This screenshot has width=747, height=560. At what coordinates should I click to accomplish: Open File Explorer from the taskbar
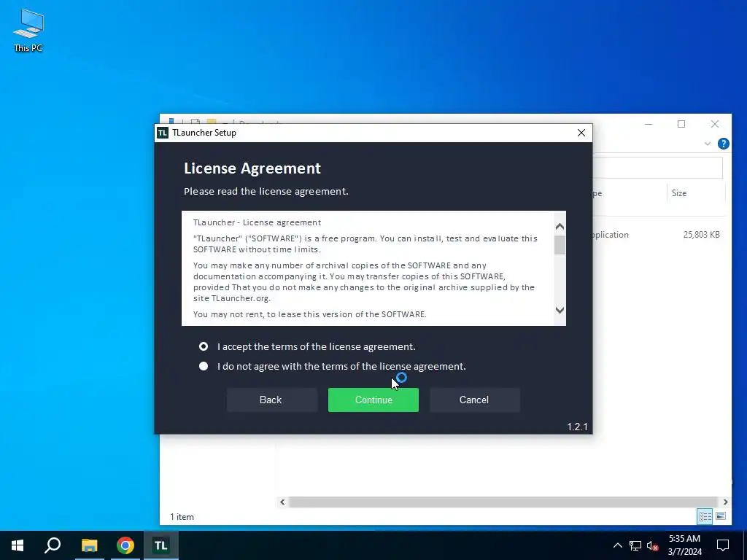tap(89, 545)
